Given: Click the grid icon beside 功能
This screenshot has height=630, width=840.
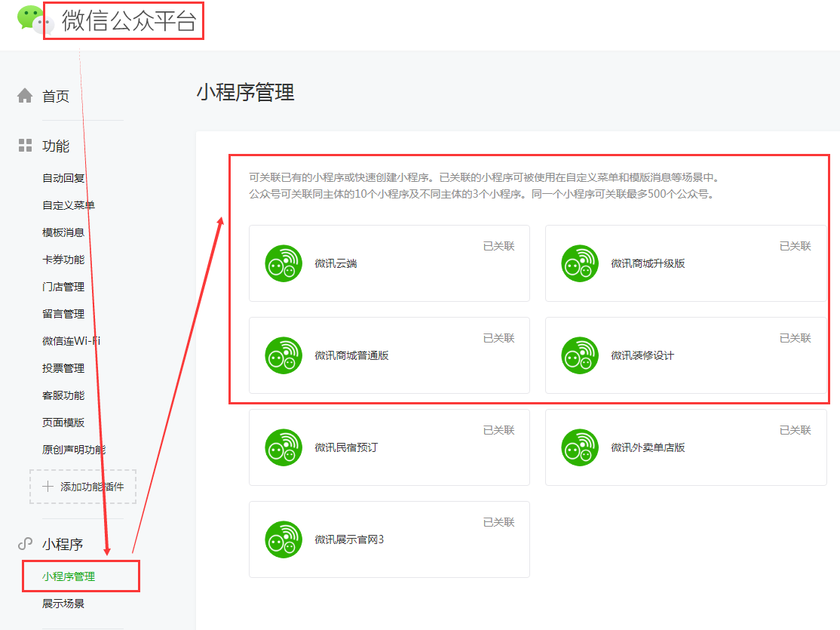Looking at the screenshot, I should [x=25, y=146].
